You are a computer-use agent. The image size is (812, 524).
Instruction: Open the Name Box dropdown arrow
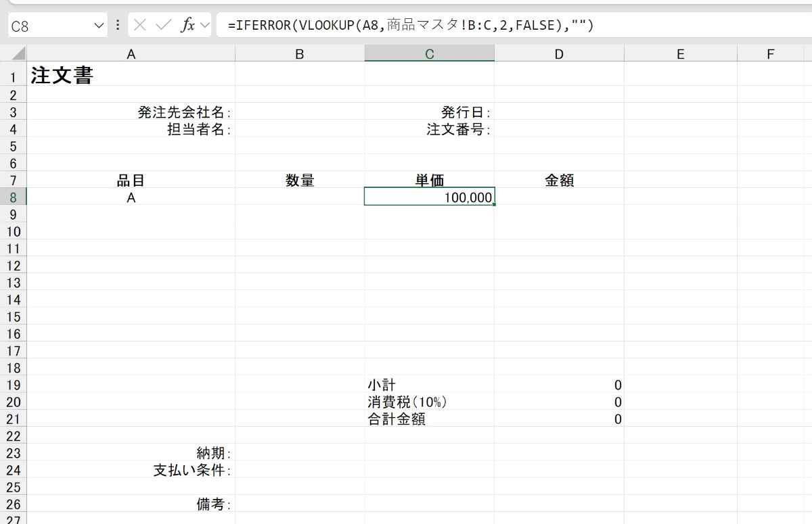pos(99,26)
